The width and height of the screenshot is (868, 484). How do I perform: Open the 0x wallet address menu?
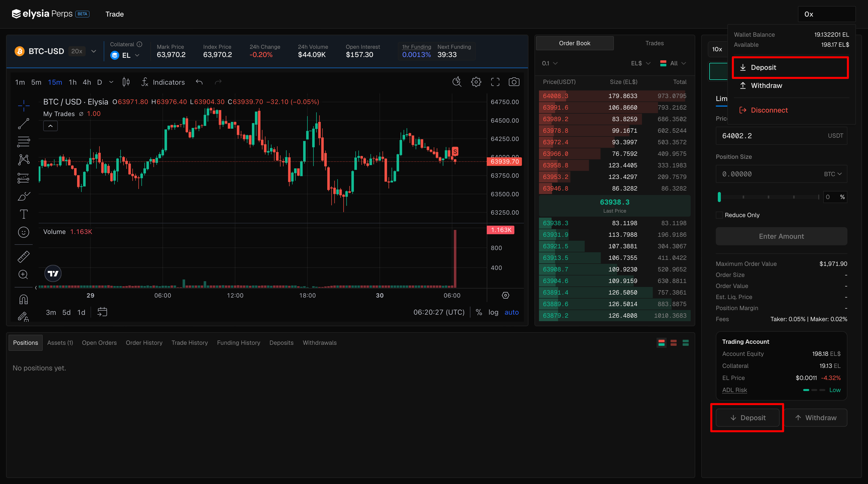827,14
